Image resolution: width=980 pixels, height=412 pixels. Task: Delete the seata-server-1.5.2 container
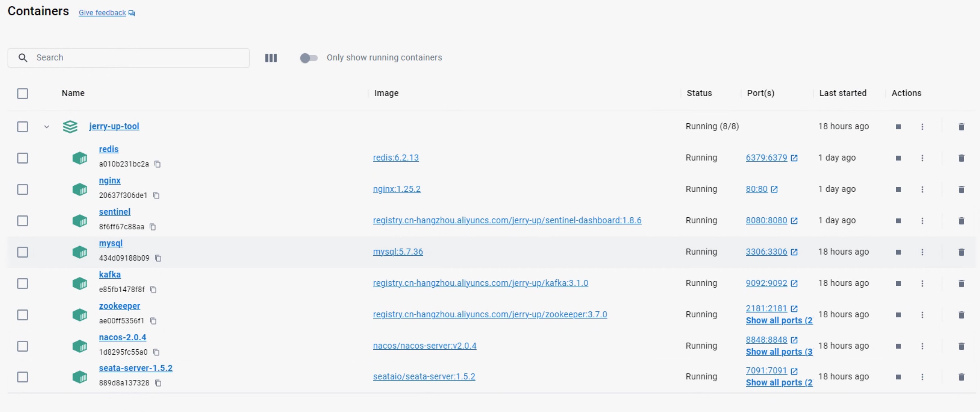point(961,377)
